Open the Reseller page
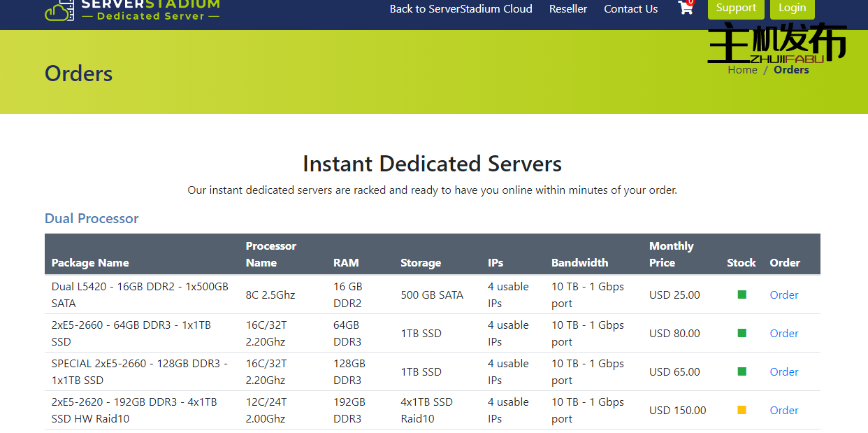The width and height of the screenshot is (868, 433). (x=567, y=9)
